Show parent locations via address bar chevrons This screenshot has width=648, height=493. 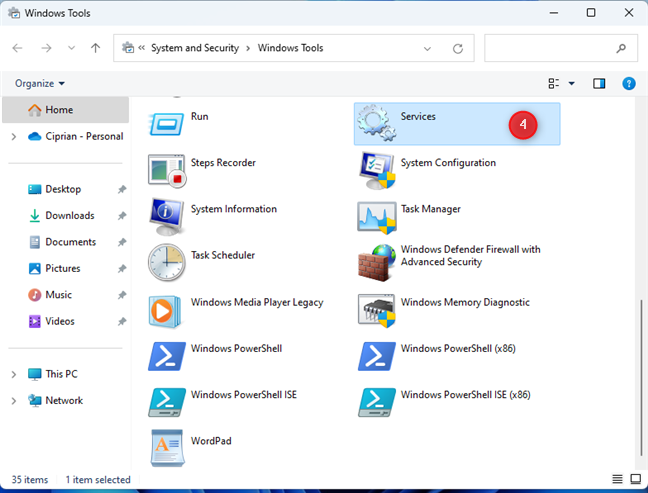click(141, 48)
